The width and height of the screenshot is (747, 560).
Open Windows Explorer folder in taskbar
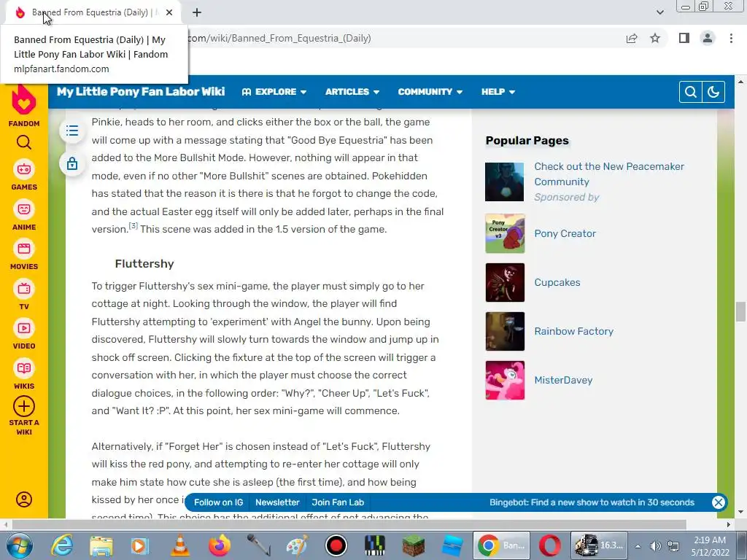tap(101, 545)
